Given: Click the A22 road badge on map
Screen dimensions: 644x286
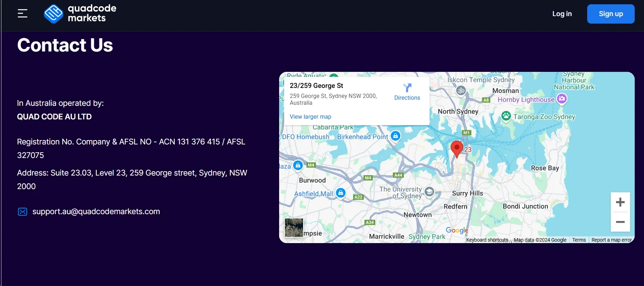Looking at the screenshot, I should tap(358, 197).
